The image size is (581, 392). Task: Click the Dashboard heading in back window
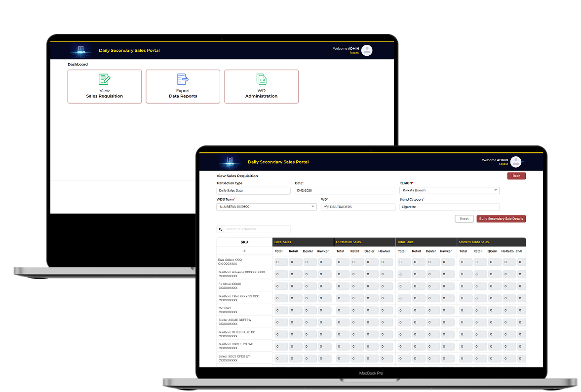(x=78, y=65)
